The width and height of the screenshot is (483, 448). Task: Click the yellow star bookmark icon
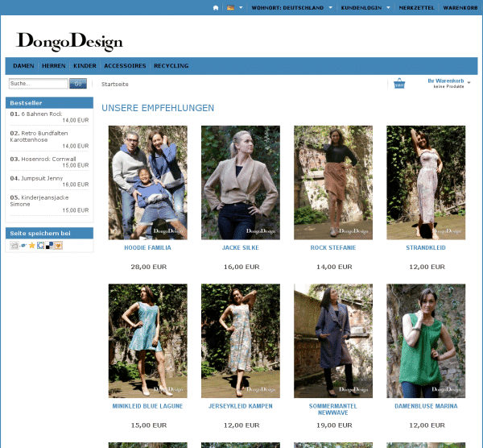pyautogui.click(x=32, y=246)
